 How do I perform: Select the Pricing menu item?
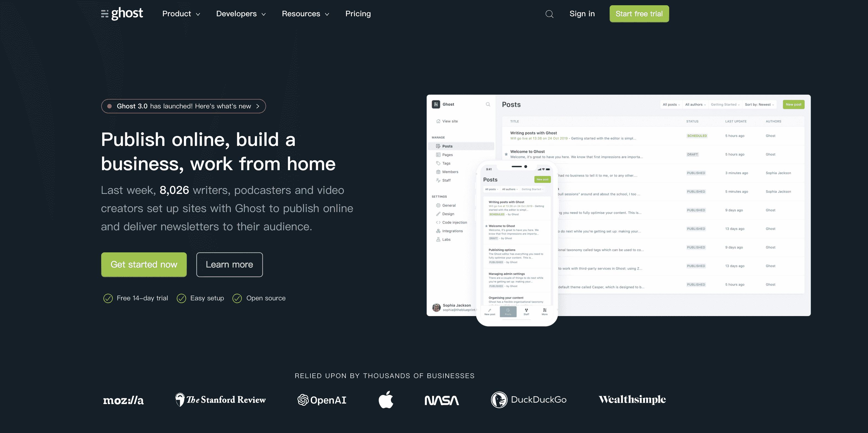coord(358,13)
